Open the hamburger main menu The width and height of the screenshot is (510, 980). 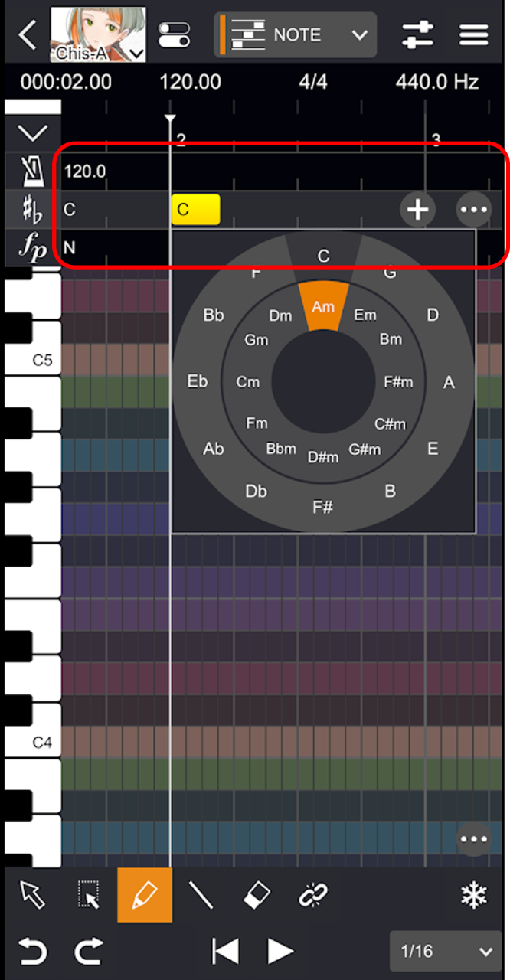[x=474, y=35]
